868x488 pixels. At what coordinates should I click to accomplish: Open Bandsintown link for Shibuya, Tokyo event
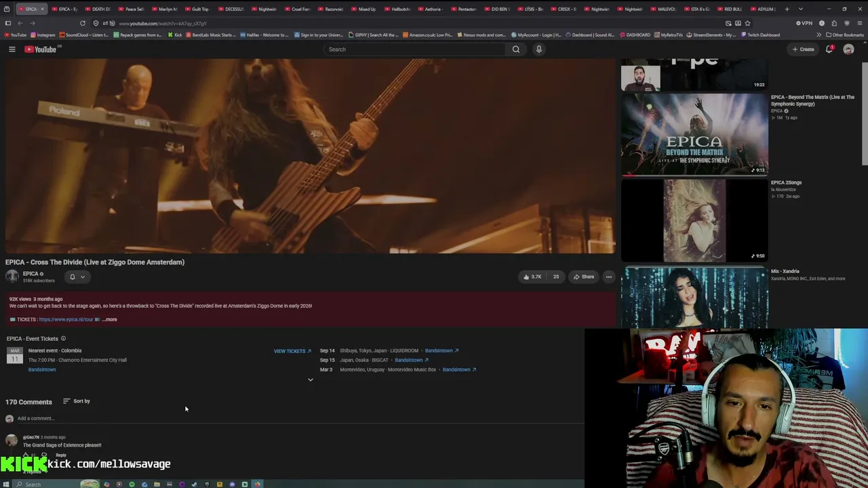441,351
